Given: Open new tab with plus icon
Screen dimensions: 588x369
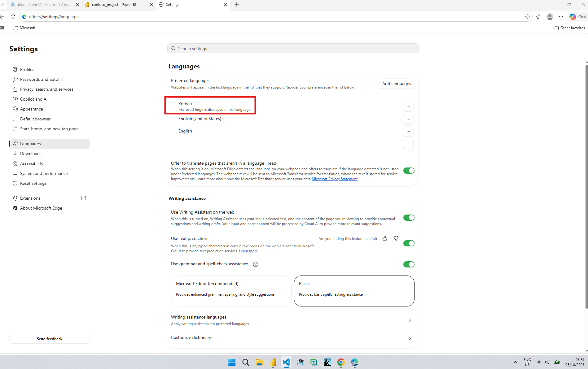Looking at the screenshot, I should (237, 4).
